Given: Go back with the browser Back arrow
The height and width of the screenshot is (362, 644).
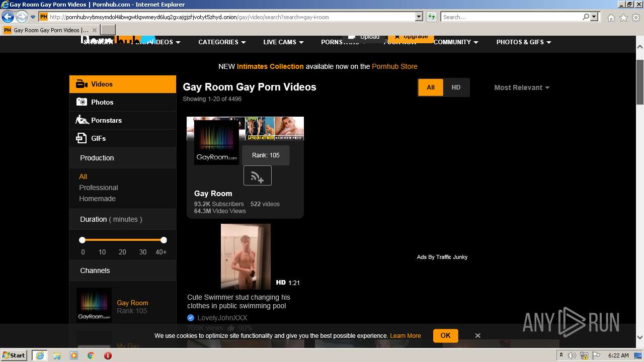Looking at the screenshot, I should [x=8, y=17].
